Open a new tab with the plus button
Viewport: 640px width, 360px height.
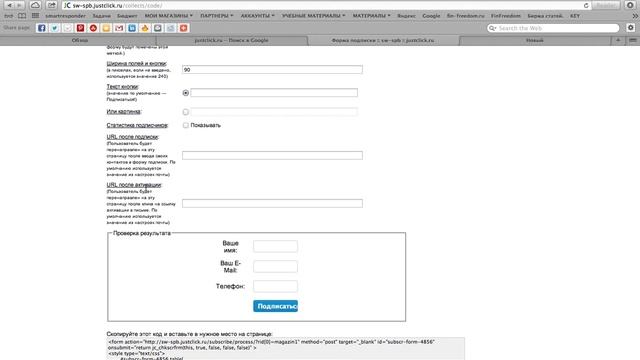(x=618, y=40)
